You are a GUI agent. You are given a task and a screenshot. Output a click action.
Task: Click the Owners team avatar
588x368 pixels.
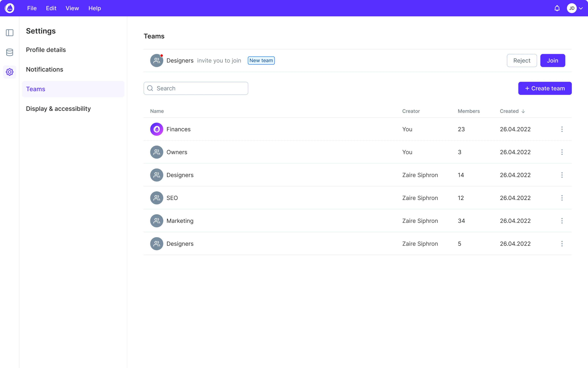click(157, 152)
